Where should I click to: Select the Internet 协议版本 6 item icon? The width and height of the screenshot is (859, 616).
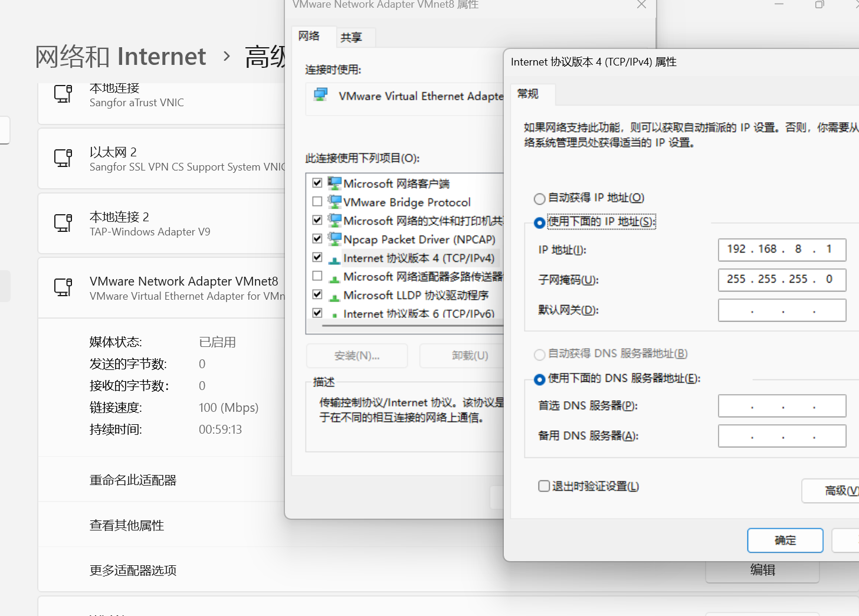pyautogui.click(x=335, y=314)
